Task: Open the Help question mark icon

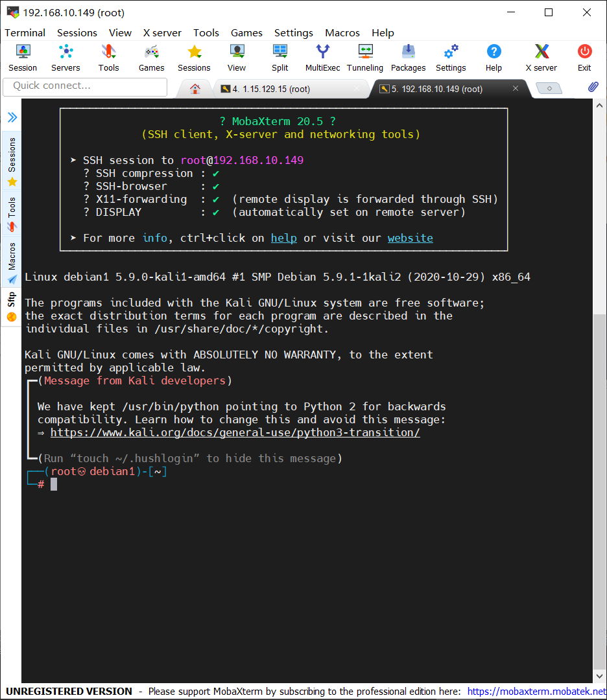Action: 494,58
